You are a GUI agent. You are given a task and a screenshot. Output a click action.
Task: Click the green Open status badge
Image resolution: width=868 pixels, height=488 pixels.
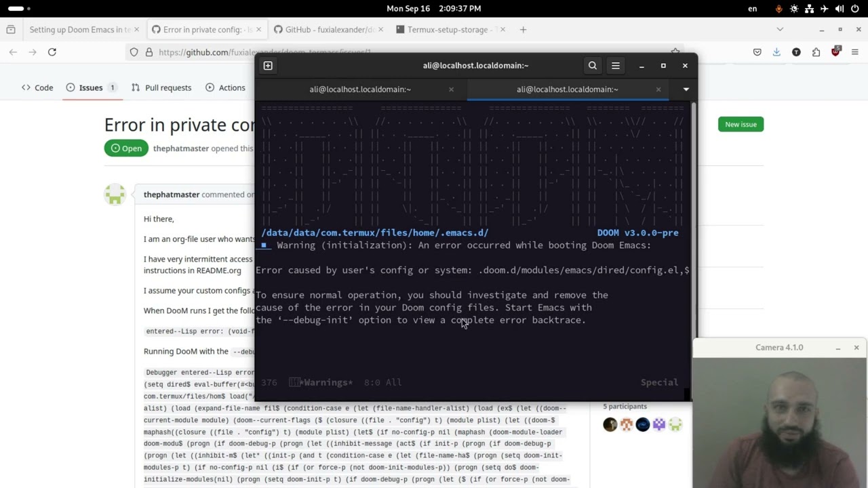click(126, 148)
